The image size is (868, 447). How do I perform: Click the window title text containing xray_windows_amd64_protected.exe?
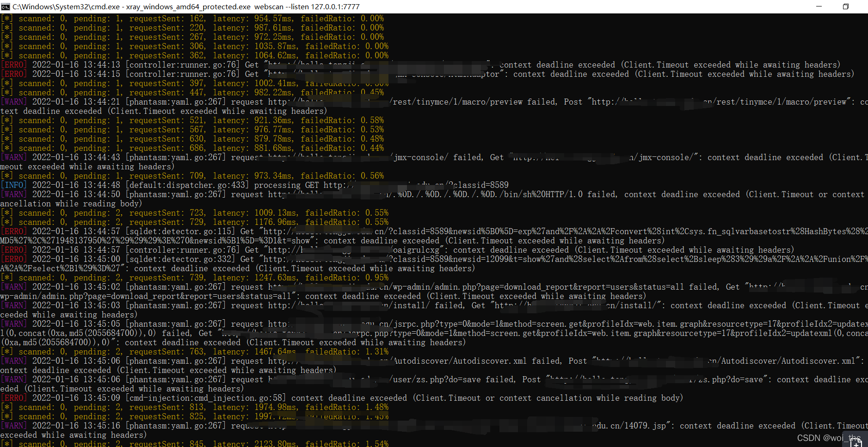(186, 6)
